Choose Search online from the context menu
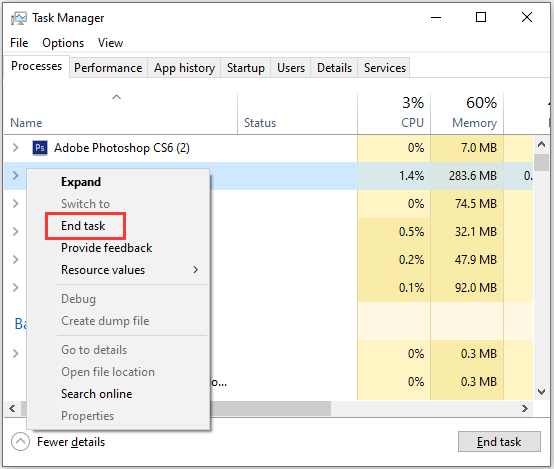This screenshot has width=554, height=469. 96,394
